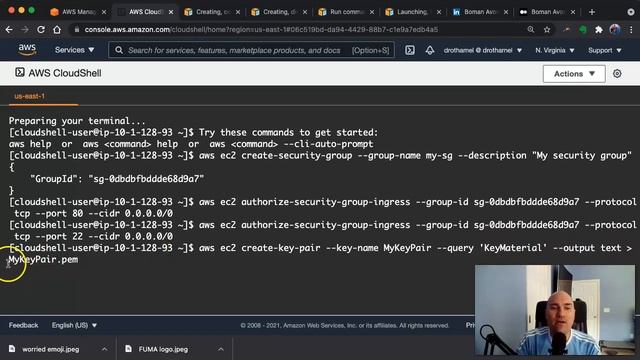Expand FUMA logo.jpeg download options
640x360 pixels.
[221, 349]
